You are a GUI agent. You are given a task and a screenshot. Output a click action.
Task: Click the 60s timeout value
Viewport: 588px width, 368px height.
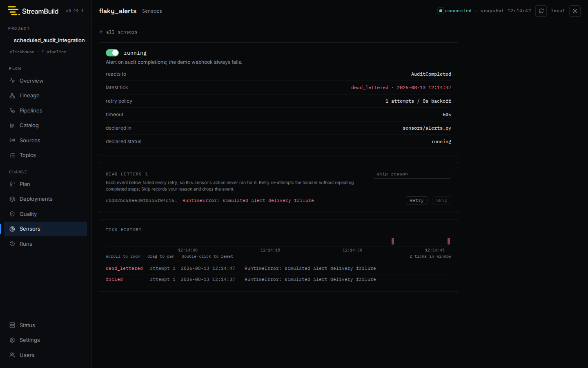tap(447, 114)
